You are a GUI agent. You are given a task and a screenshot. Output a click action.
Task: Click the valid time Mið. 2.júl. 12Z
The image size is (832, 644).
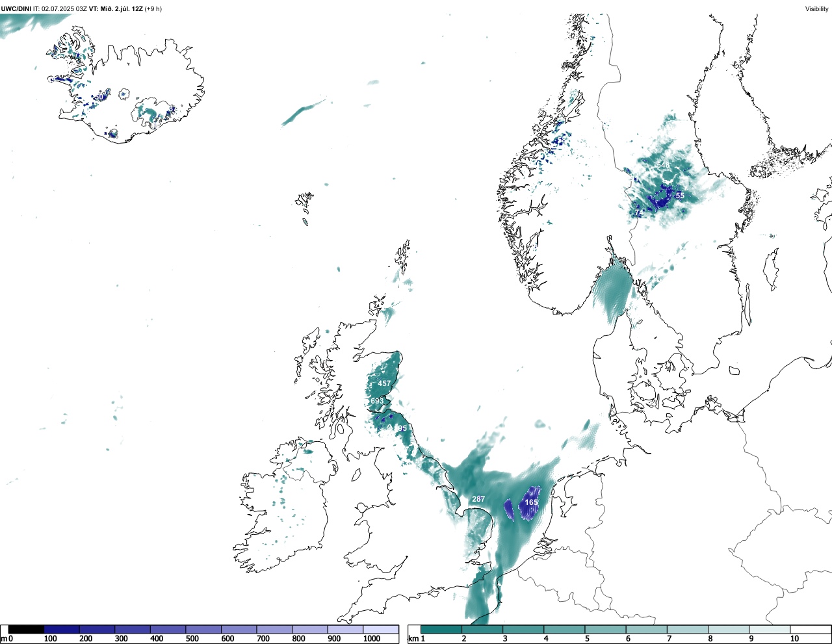(x=122, y=8)
